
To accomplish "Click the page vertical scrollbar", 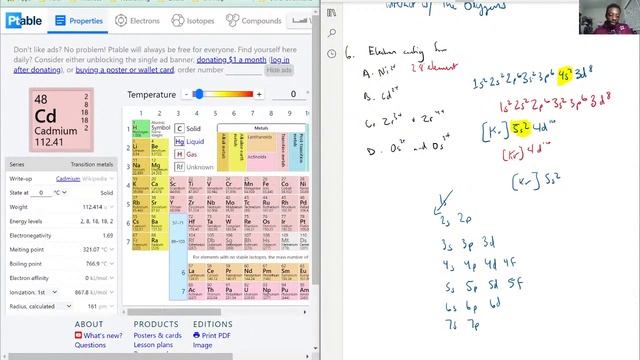I will click(x=316, y=151).
